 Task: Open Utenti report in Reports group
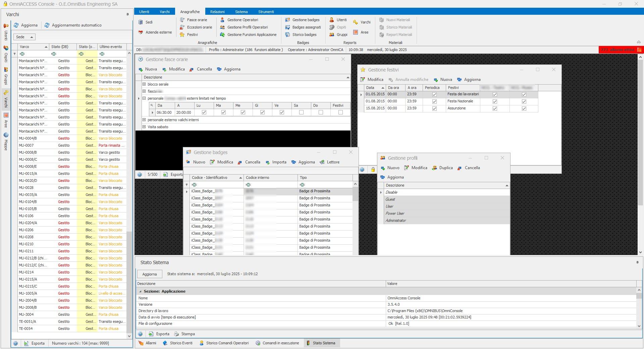click(338, 20)
